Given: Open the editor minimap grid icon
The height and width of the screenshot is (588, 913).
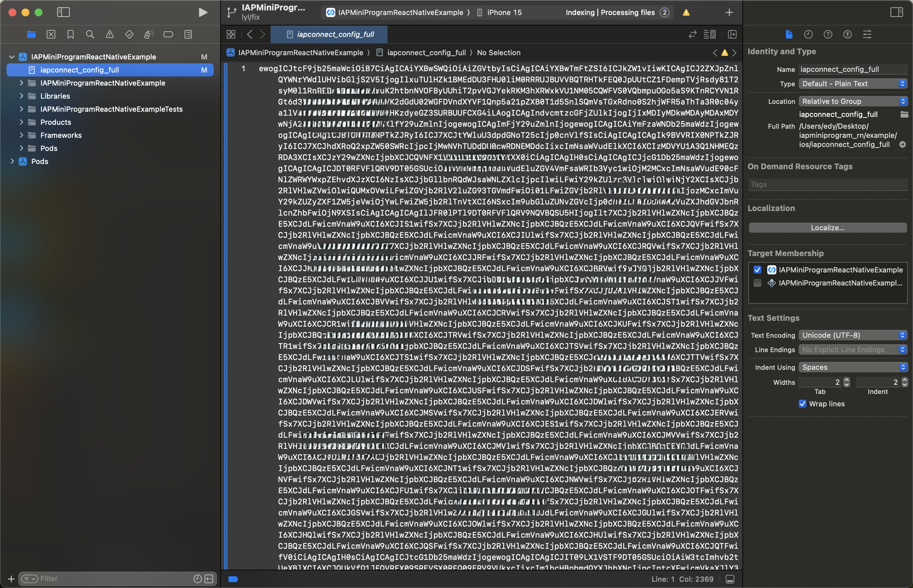Looking at the screenshot, I should 231,34.
